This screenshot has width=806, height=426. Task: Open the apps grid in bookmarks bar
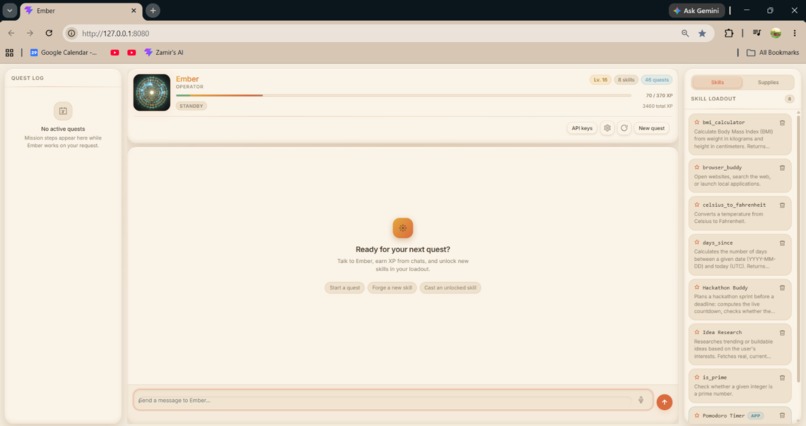tap(9, 52)
